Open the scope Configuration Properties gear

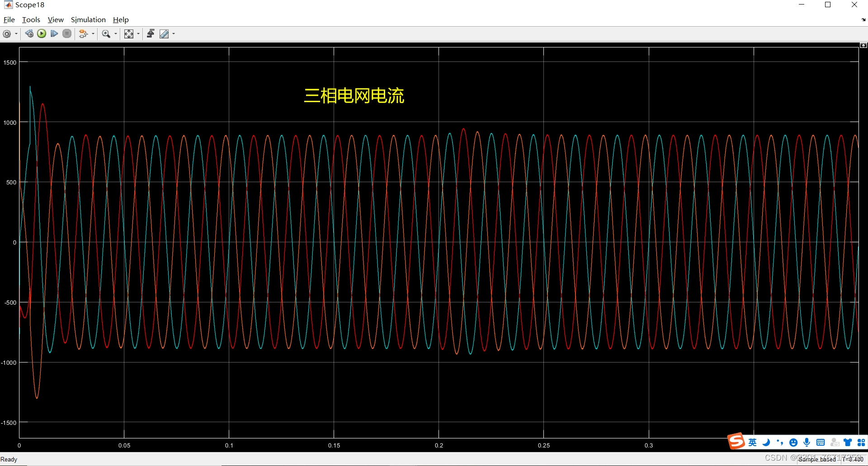pyautogui.click(x=7, y=34)
